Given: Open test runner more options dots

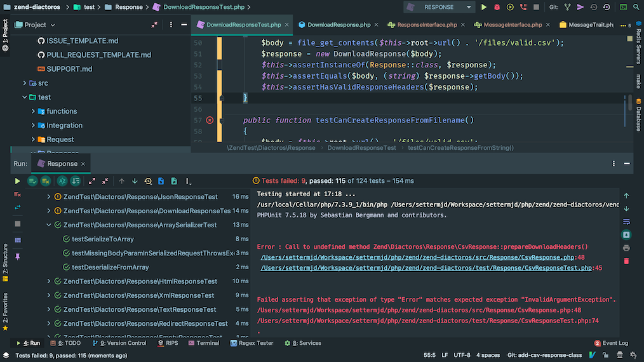Looking at the screenshot, I should 188,181.
